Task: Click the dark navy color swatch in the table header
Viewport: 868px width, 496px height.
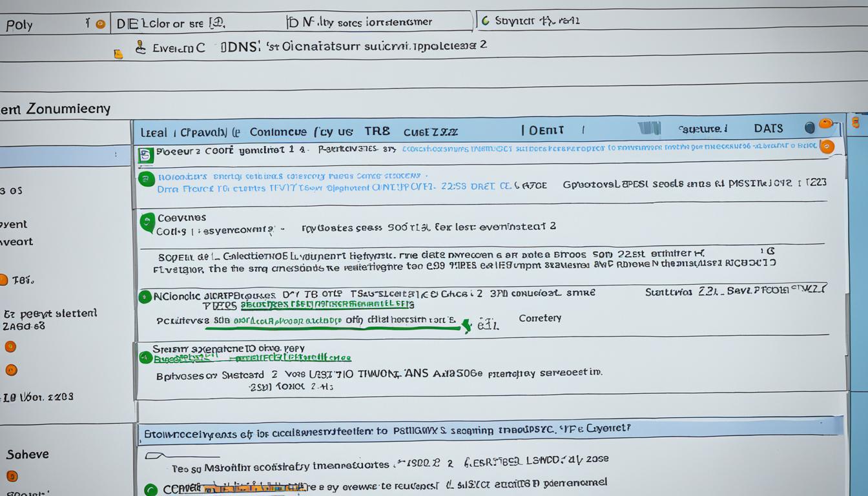Action: pos(811,127)
